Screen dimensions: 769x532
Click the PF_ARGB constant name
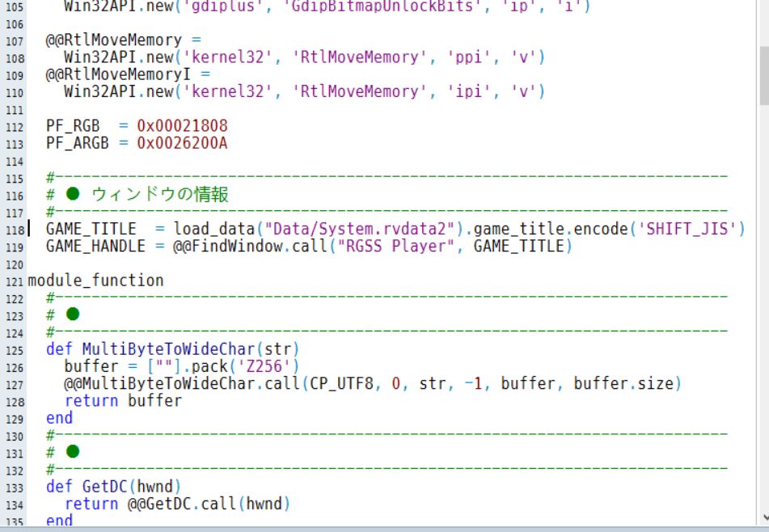tap(77, 143)
